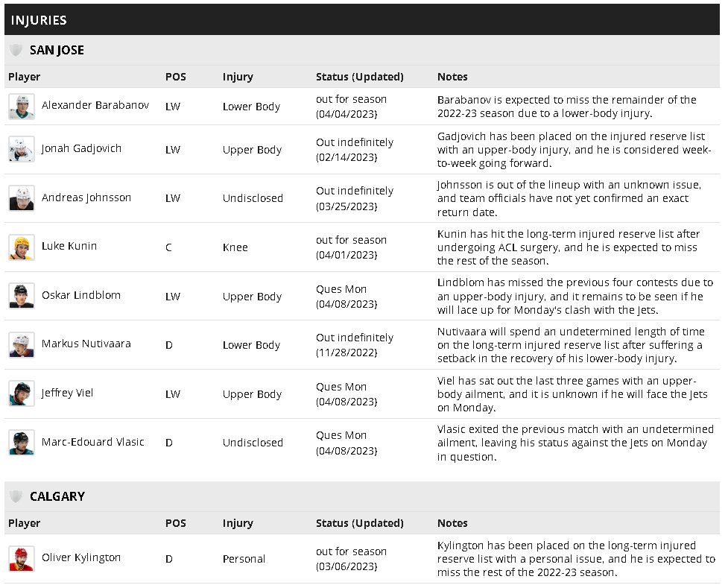This screenshot has width=728, height=585.
Task: Click the CALGARY team heading
Action: tap(57, 496)
